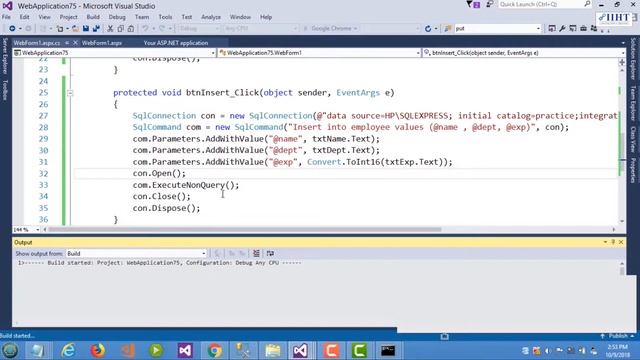Open the command prompt taskbar icon
Viewport: 640px width, 360px height.
pyautogui.click(x=388, y=351)
